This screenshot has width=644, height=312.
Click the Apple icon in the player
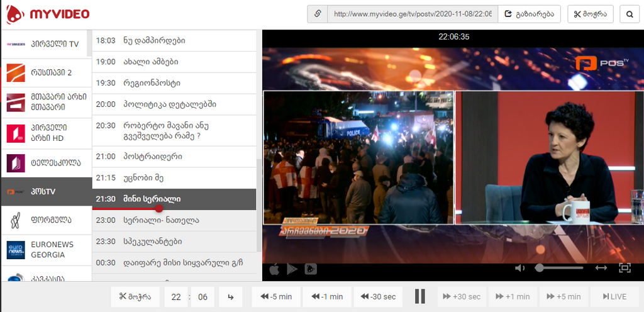tap(274, 269)
